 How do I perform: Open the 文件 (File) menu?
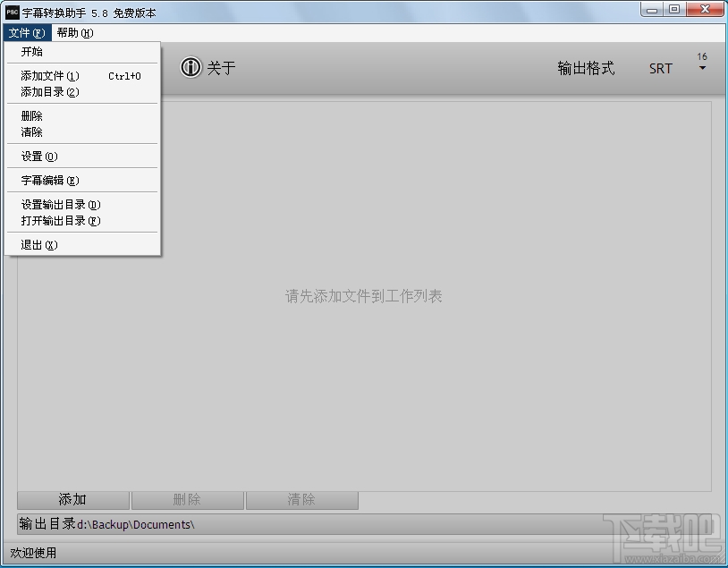(x=27, y=32)
